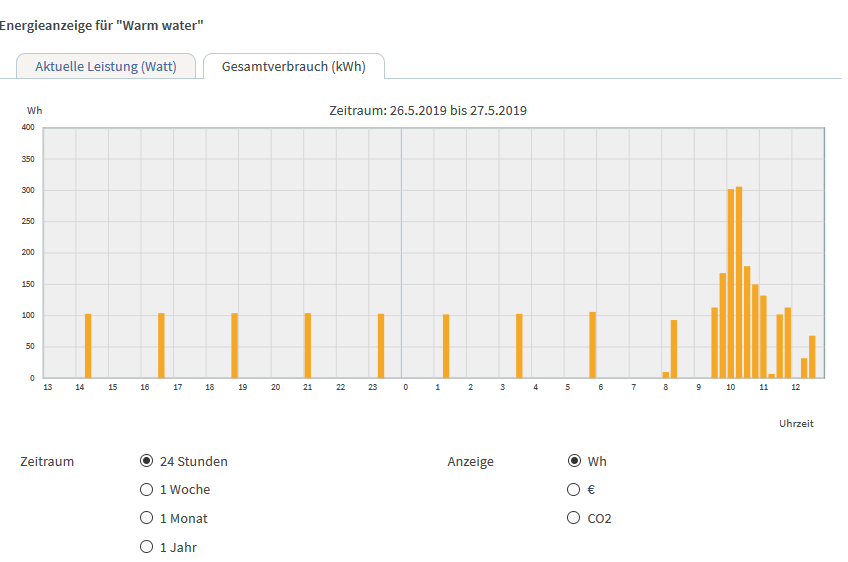Select the CO2 display option
The image size is (848, 562).
tap(574, 518)
